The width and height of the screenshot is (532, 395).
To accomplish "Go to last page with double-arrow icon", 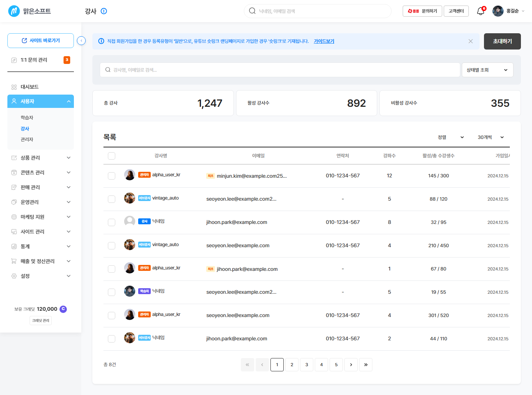I will click(366, 365).
